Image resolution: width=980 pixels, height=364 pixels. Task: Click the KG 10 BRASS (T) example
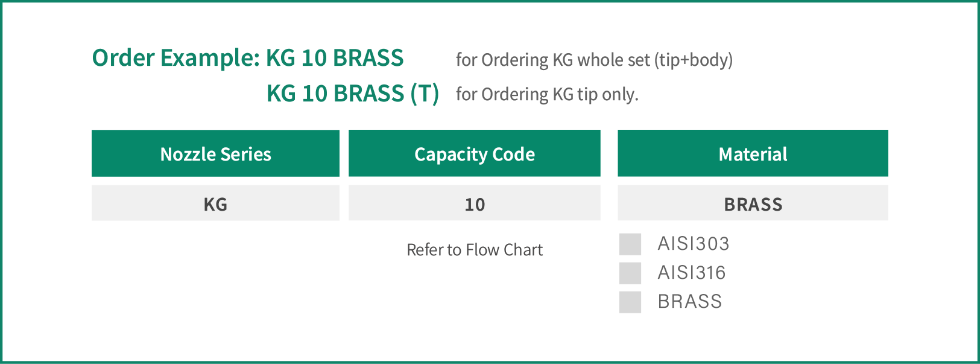pyautogui.click(x=353, y=94)
